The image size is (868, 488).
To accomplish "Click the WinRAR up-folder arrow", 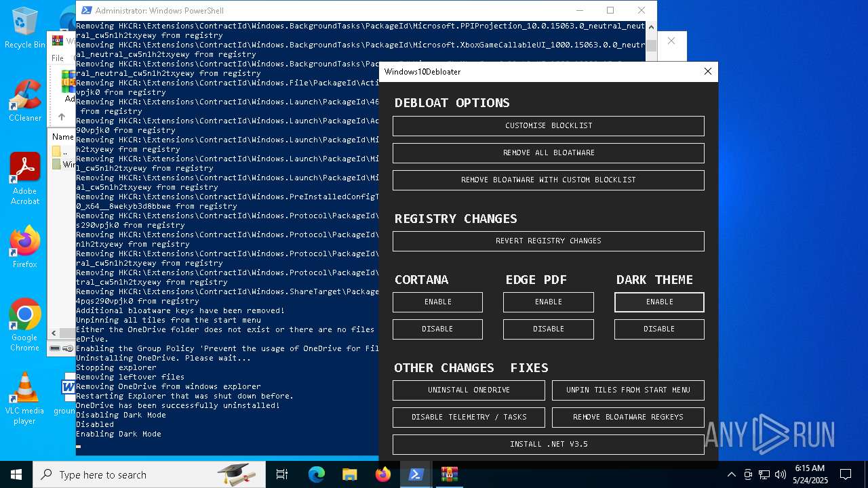I will pyautogui.click(x=61, y=117).
